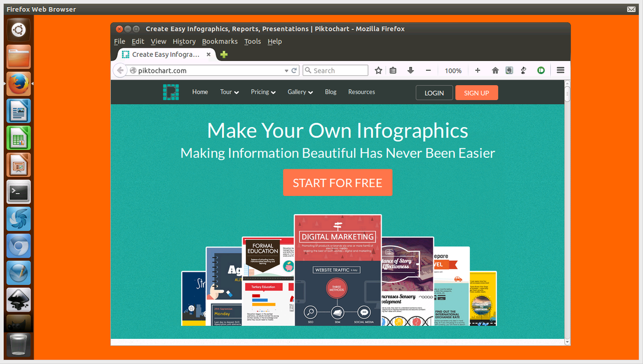Select the Create Easy Infographics tab

(166, 55)
